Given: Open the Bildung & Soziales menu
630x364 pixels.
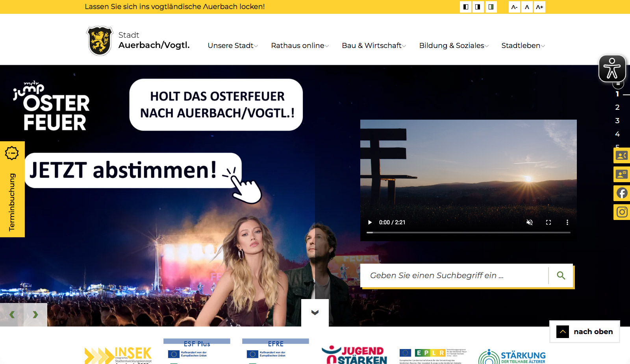Looking at the screenshot, I should pyautogui.click(x=454, y=46).
